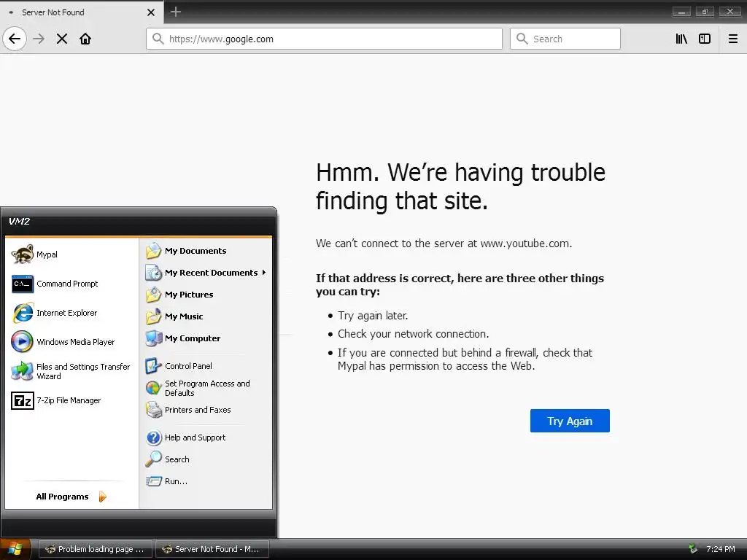
Task: Expand My Recent Documents submenu arrow
Action: [x=263, y=273]
